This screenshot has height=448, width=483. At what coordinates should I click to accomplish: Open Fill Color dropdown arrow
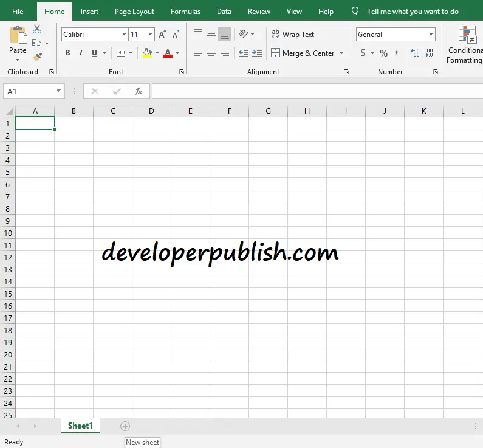tap(157, 53)
